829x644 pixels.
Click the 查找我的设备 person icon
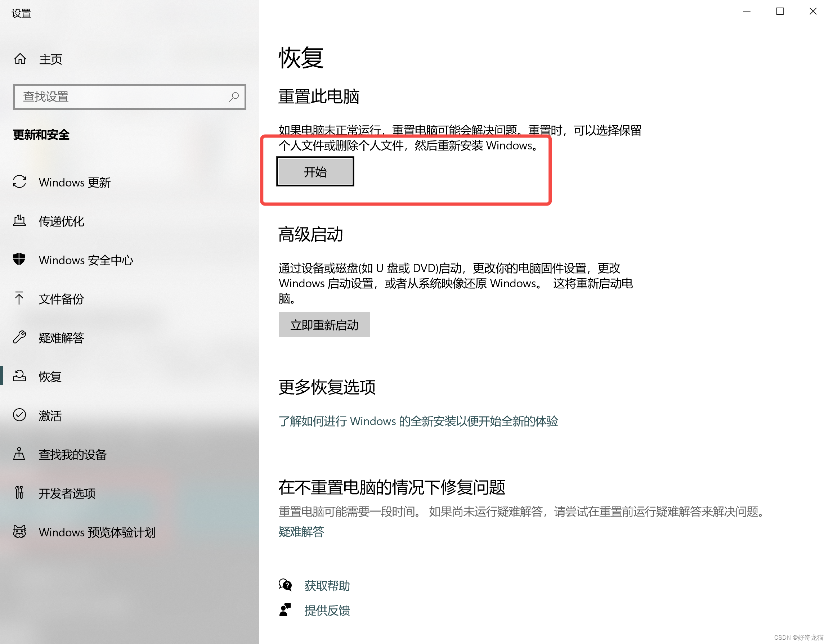click(19, 454)
